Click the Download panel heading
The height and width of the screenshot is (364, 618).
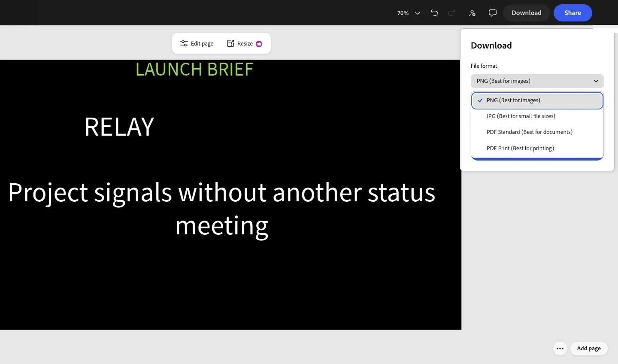[491, 45]
